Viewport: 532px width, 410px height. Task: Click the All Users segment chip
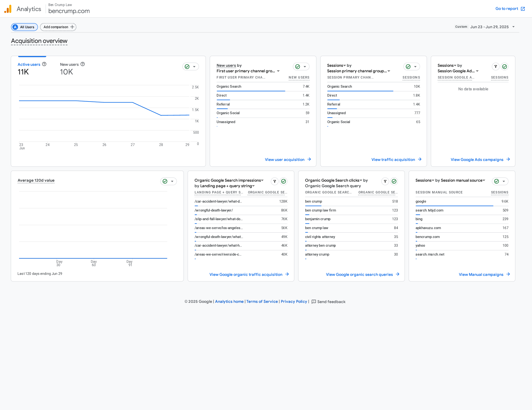pos(24,27)
